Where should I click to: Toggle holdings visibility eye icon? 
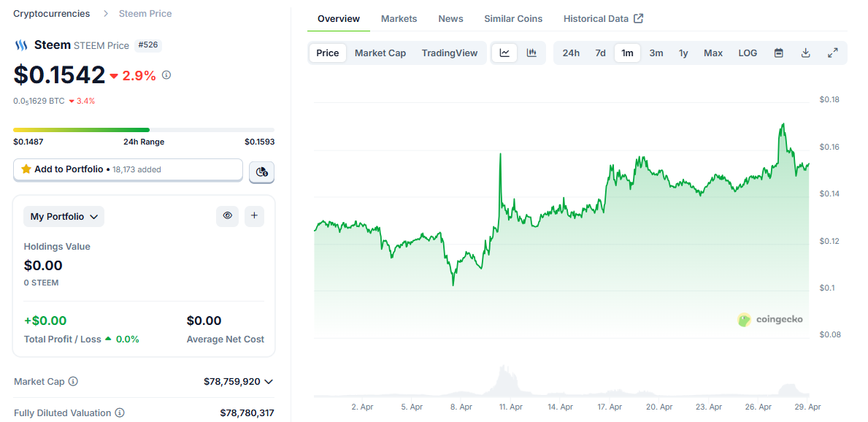tap(227, 216)
